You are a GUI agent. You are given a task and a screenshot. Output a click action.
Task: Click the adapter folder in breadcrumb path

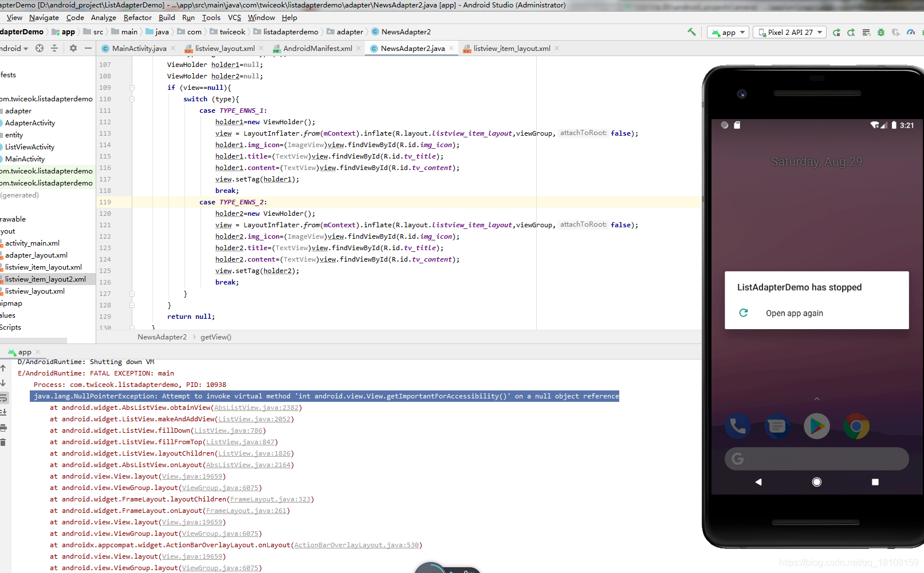point(345,32)
